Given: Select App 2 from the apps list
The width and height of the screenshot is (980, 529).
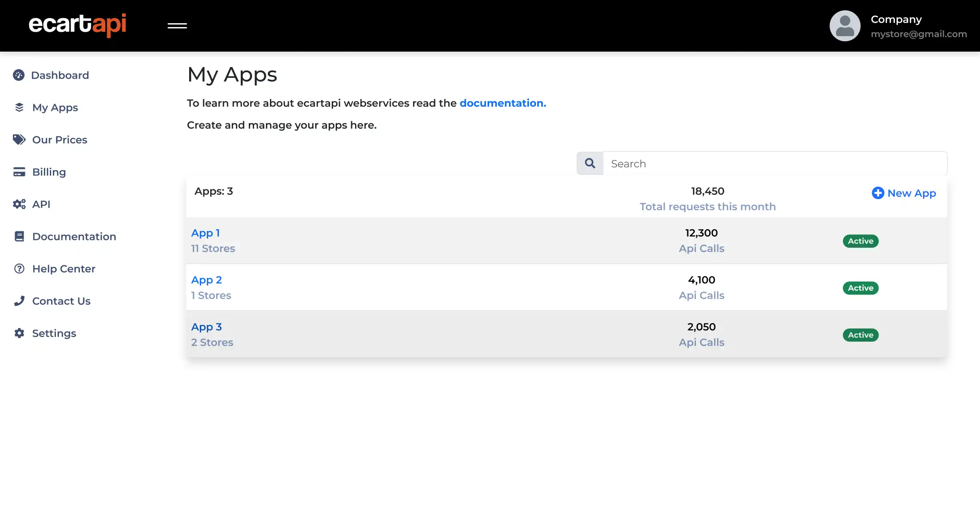Looking at the screenshot, I should tap(206, 280).
